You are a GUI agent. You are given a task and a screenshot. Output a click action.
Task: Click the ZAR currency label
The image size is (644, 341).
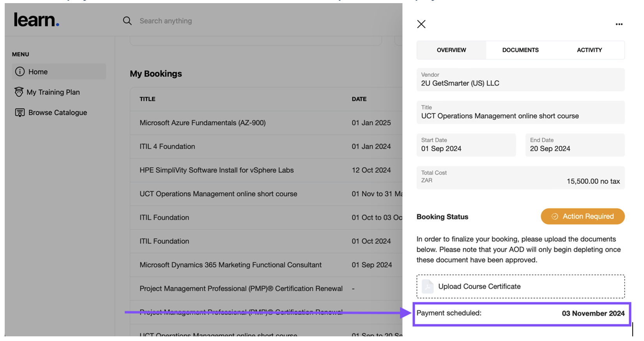[426, 180]
